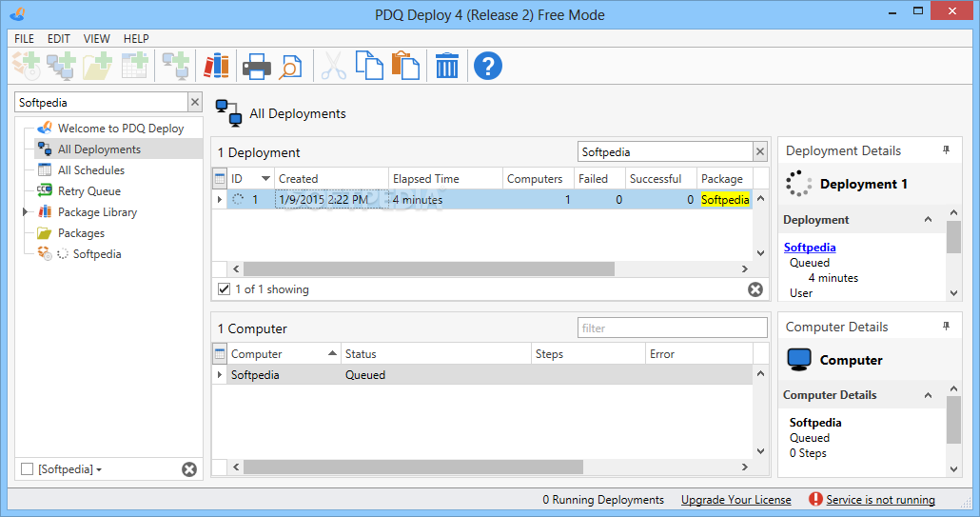Open the Package Library books icon in toolbar
This screenshot has width=980, height=517.
pos(216,66)
